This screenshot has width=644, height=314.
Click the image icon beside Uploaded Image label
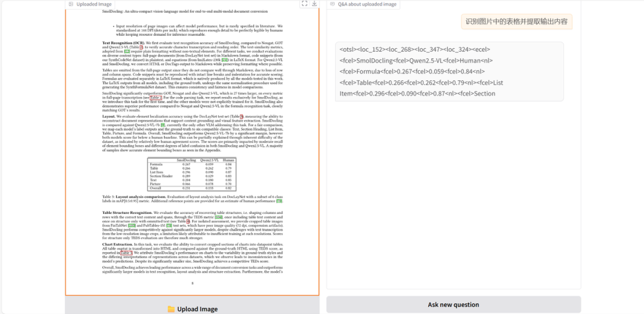(x=71, y=4)
